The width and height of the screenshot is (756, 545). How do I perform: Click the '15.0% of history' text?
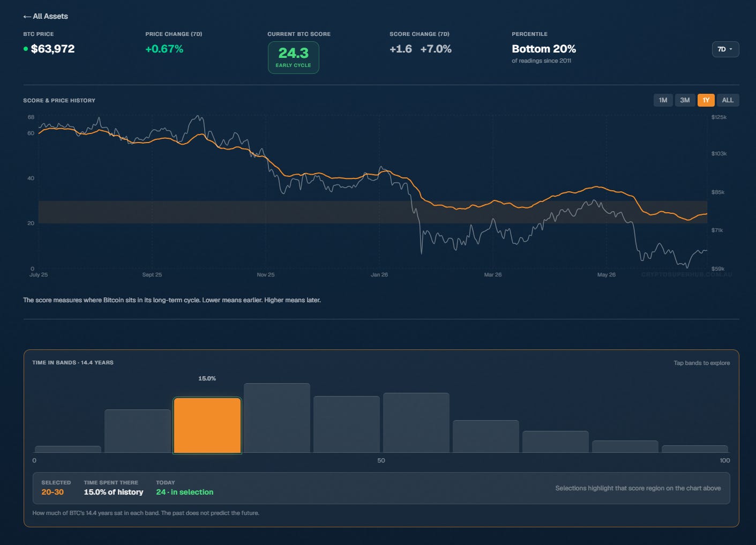114,492
